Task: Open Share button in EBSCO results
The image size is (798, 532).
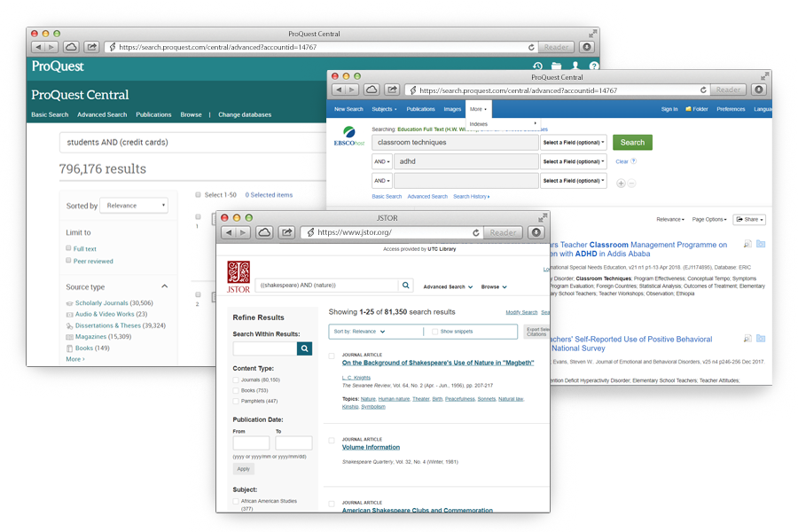Action: 749,219
